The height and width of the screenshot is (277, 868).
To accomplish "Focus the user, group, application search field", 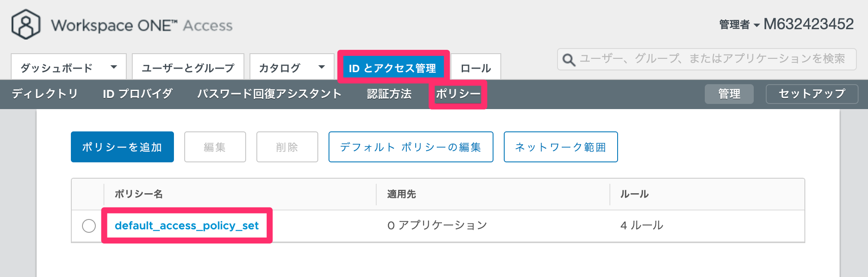I will click(x=707, y=59).
